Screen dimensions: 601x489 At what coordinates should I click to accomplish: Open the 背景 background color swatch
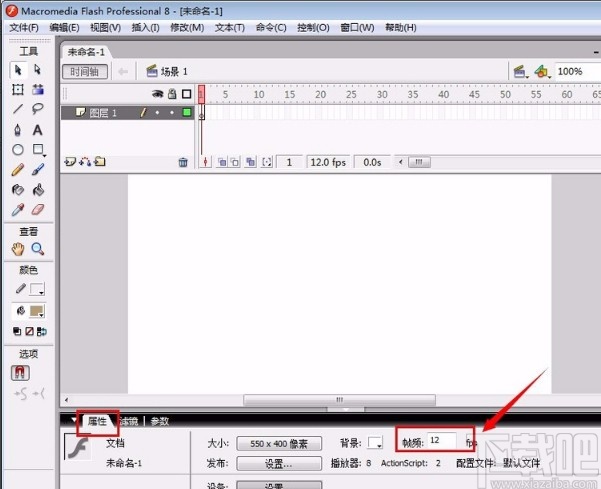coord(375,443)
